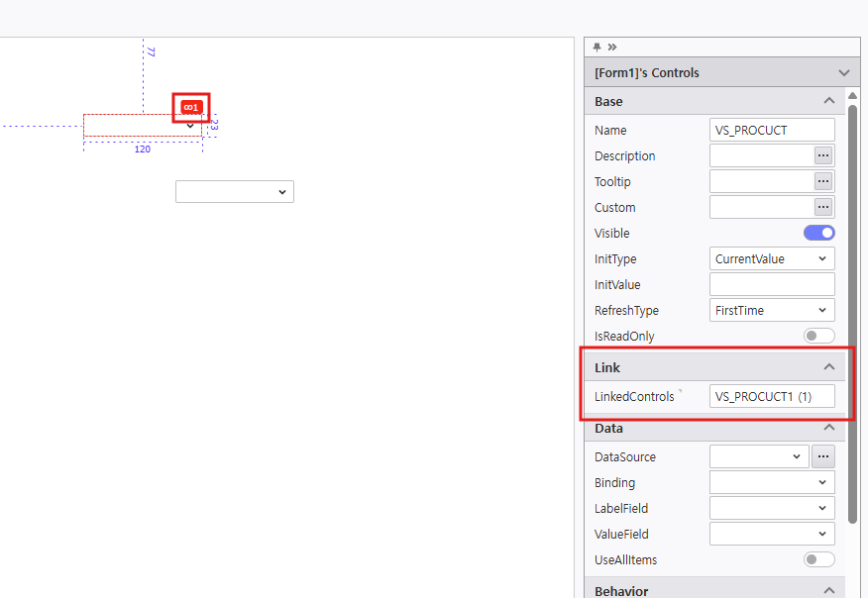Click the pin icon on properties panel
Image resolution: width=868 pixels, height=598 pixels.
[x=597, y=47]
